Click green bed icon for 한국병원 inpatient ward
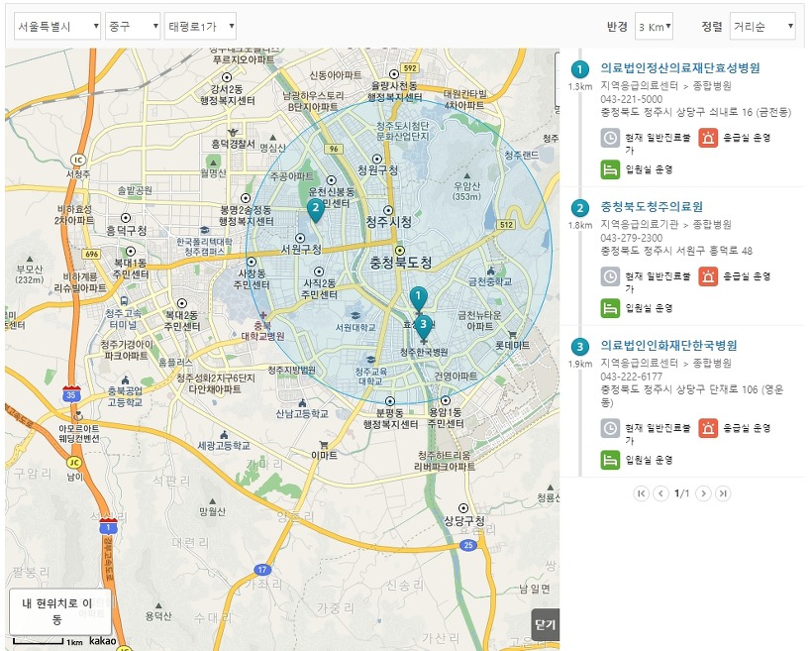The height and width of the screenshot is (651, 812). coord(611,460)
